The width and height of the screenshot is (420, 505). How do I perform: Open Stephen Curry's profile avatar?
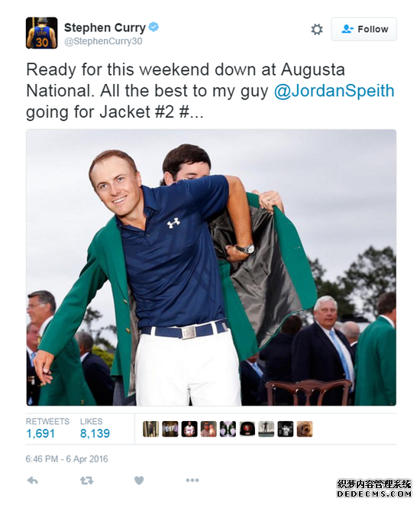42,33
